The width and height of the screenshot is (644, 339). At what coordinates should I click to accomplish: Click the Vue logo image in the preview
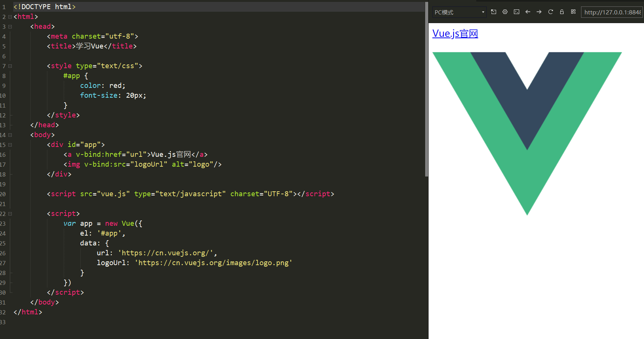(x=527, y=133)
